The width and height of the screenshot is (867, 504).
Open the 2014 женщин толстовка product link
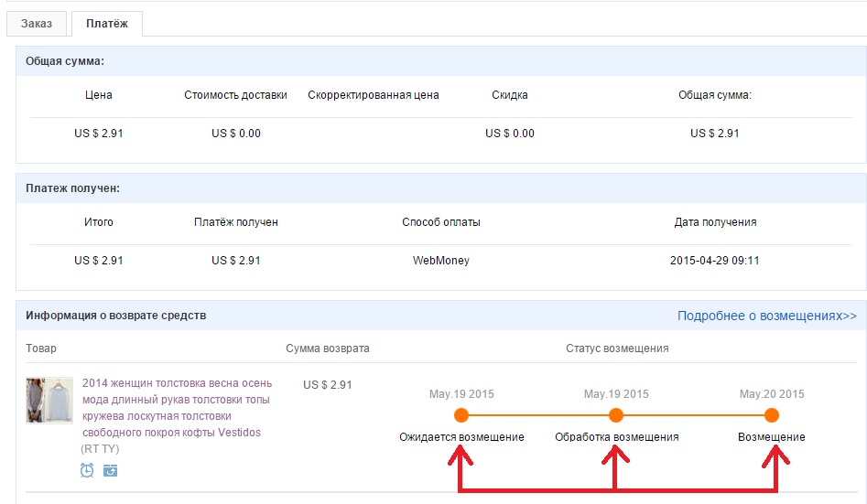[177, 408]
